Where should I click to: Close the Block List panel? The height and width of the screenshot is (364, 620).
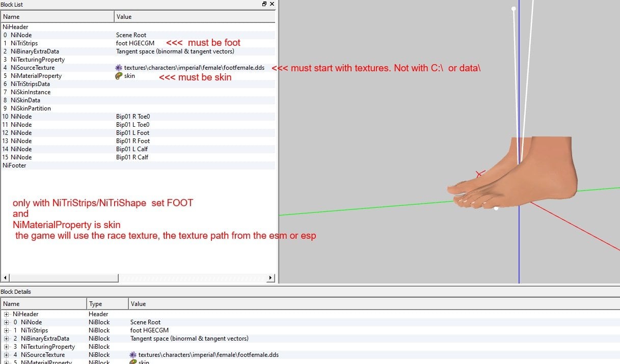click(272, 4)
